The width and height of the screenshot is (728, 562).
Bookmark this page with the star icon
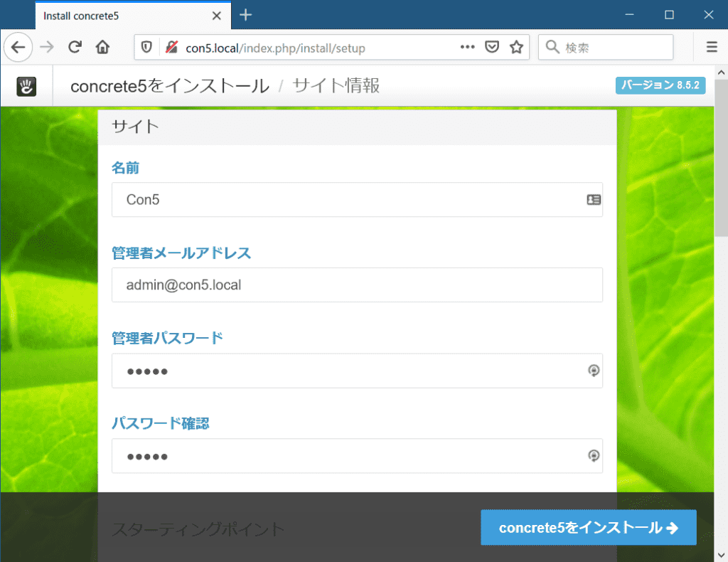tap(516, 48)
